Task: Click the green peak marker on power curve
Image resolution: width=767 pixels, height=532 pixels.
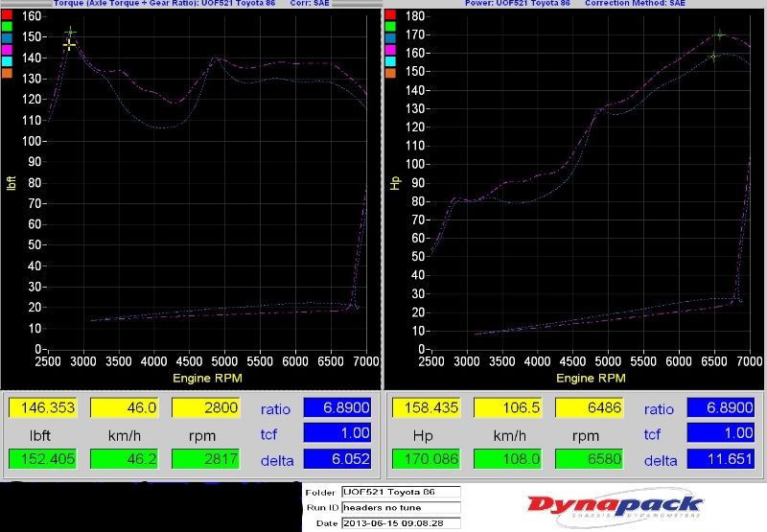Action: pyautogui.click(x=719, y=35)
